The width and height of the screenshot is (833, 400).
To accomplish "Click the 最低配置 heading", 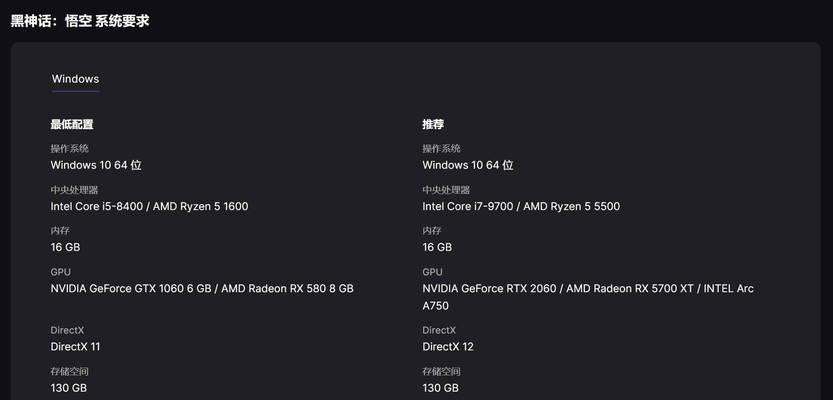I will [x=72, y=125].
